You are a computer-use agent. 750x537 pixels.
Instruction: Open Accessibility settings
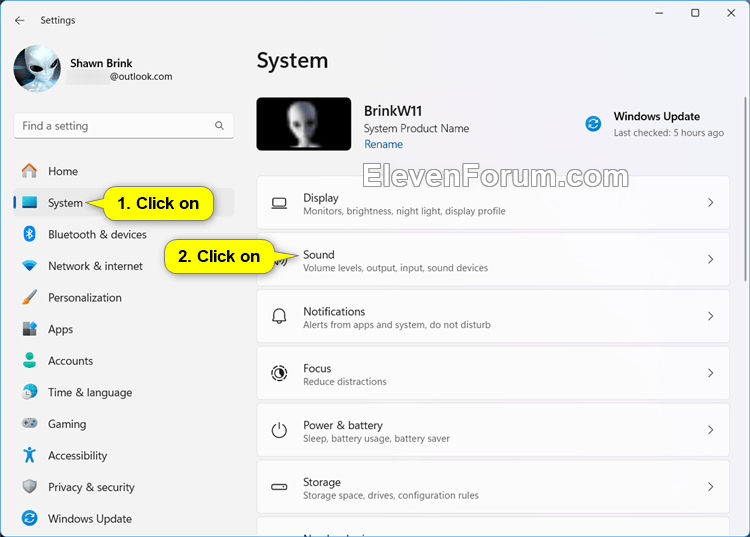[x=123, y=455]
